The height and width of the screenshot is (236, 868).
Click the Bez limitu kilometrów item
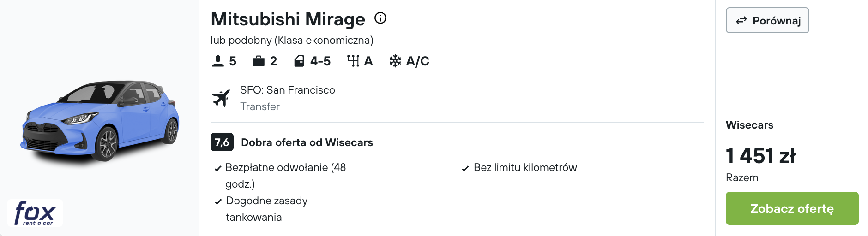click(519, 167)
